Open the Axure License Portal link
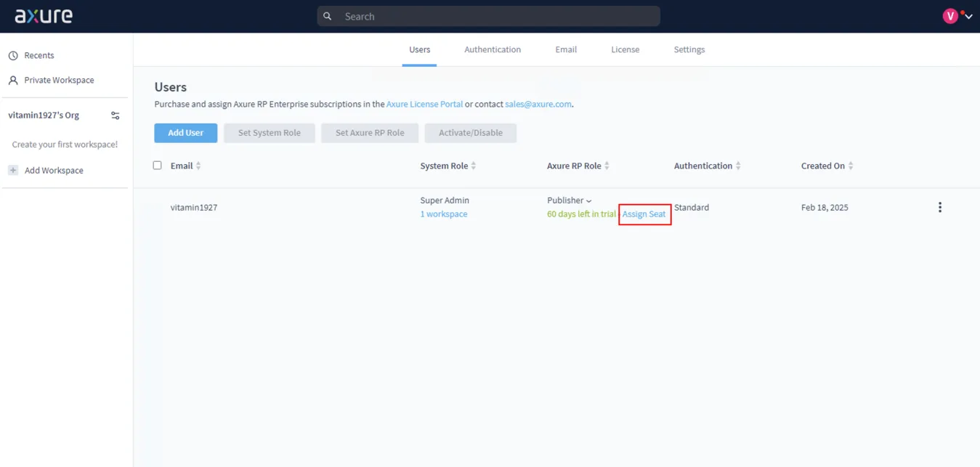The height and width of the screenshot is (467, 980). coord(424,104)
